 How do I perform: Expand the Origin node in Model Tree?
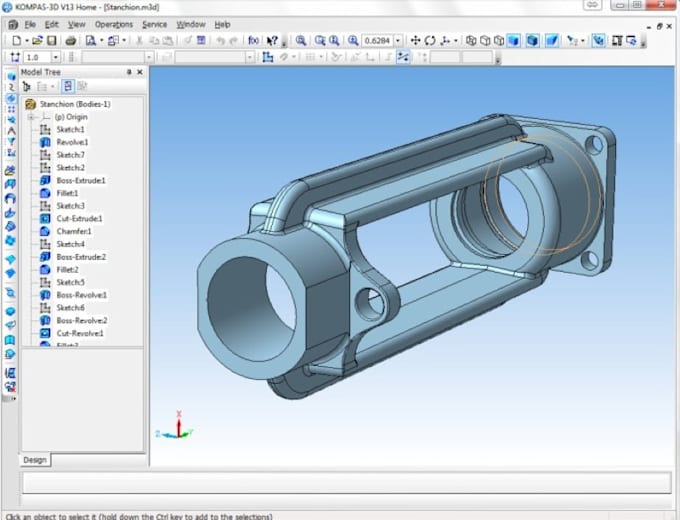point(31,117)
